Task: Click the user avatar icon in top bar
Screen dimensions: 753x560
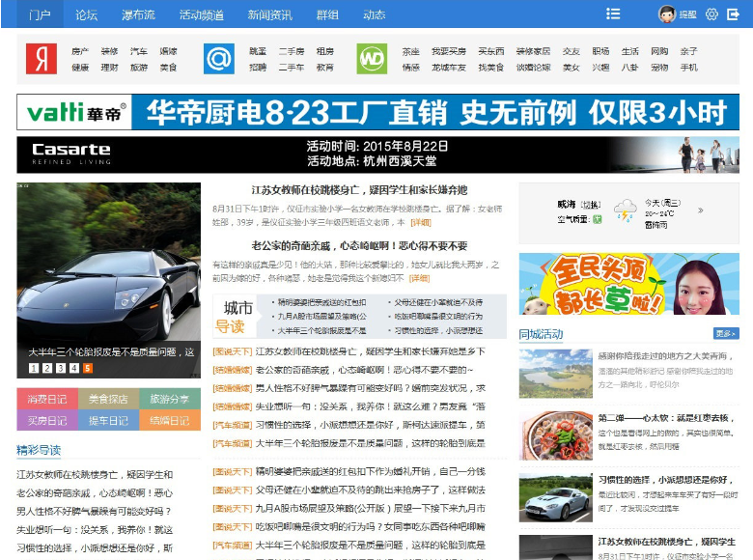Action: coord(666,14)
